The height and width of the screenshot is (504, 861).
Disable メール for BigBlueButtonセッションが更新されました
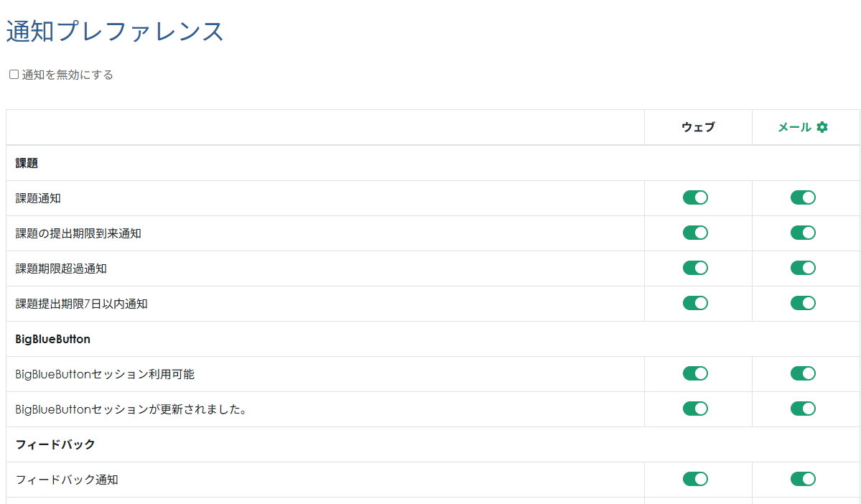pyautogui.click(x=803, y=409)
